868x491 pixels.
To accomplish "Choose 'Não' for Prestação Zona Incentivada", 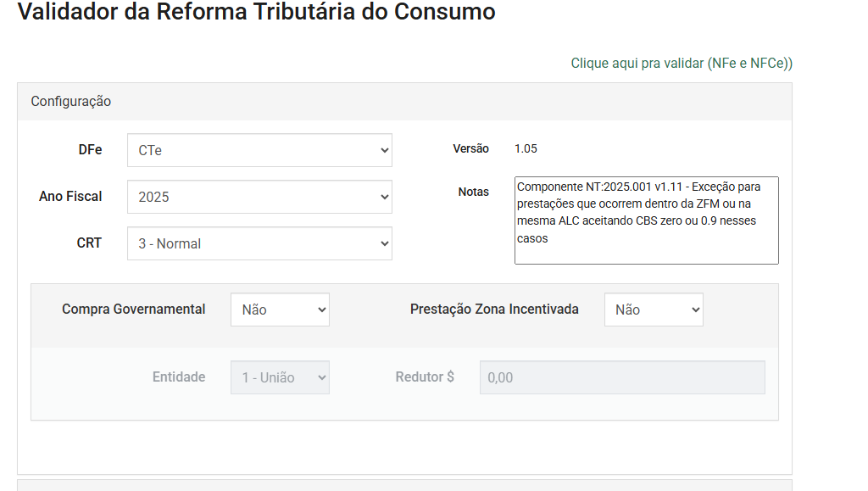I will pos(653,310).
